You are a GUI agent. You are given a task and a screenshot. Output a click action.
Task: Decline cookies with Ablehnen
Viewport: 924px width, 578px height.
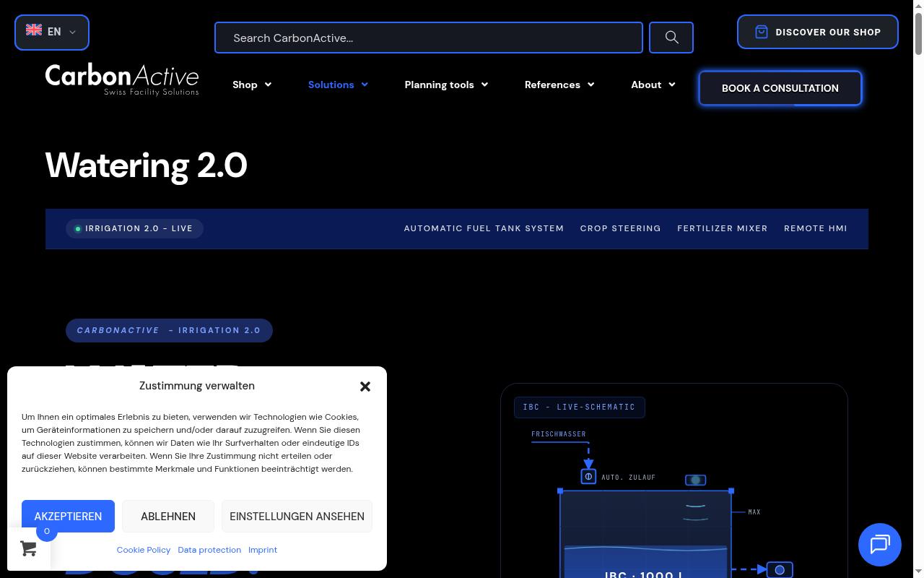[168, 517]
